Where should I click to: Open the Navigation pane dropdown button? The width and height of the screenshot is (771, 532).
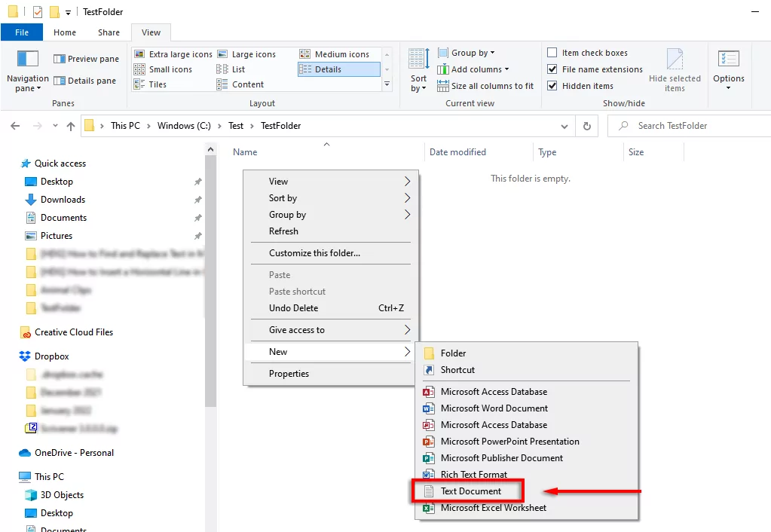click(28, 71)
